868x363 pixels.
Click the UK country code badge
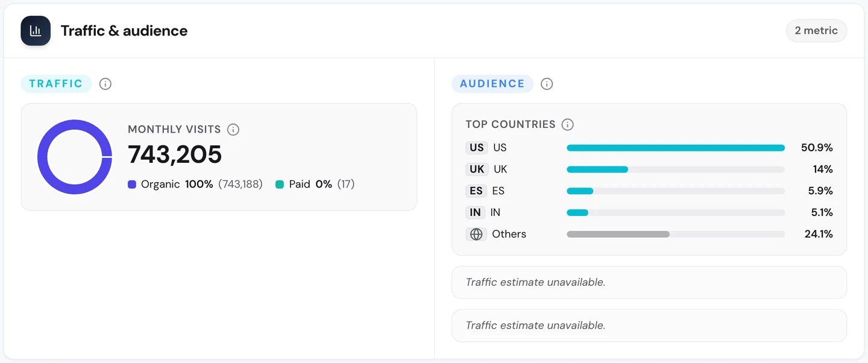(x=477, y=169)
